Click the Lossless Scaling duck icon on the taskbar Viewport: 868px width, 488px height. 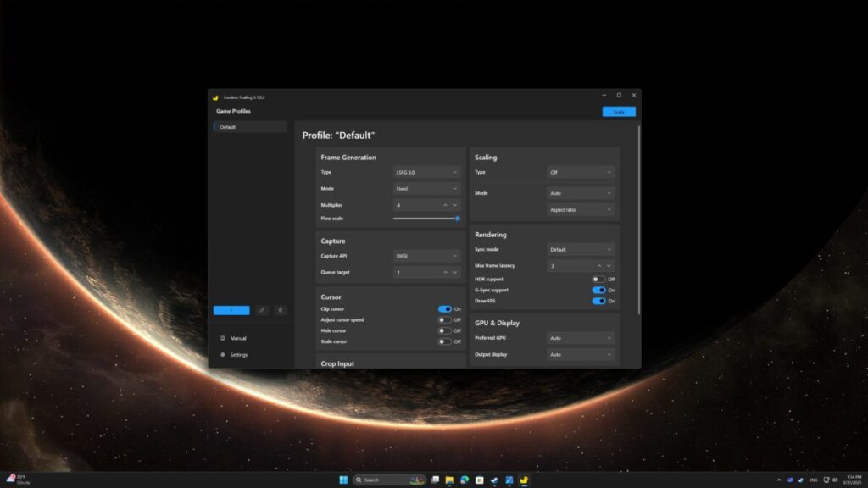[x=524, y=480]
